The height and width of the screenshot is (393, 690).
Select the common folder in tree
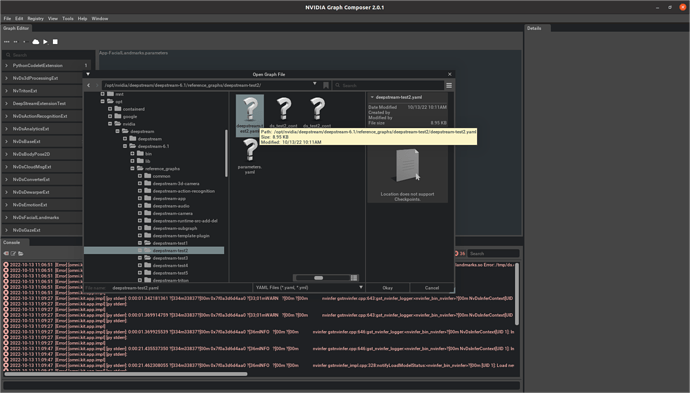(161, 176)
